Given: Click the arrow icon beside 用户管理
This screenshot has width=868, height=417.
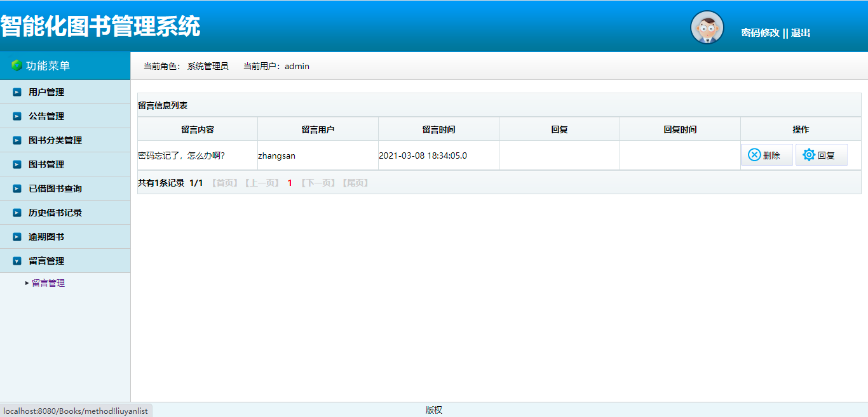Looking at the screenshot, I should (x=17, y=92).
